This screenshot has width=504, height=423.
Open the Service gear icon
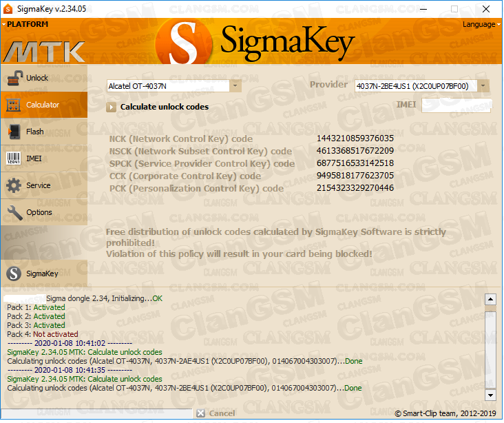(14, 185)
